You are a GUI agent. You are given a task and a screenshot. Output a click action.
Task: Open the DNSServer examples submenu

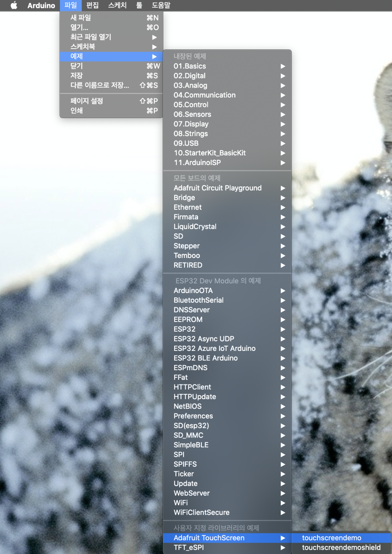click(227, 310)
